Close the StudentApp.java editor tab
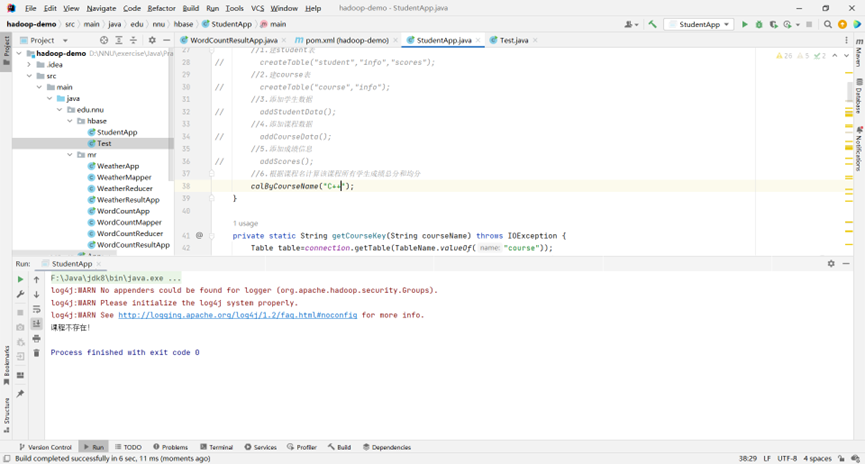Viewport: 865px width, 464px height. point(478,40)
